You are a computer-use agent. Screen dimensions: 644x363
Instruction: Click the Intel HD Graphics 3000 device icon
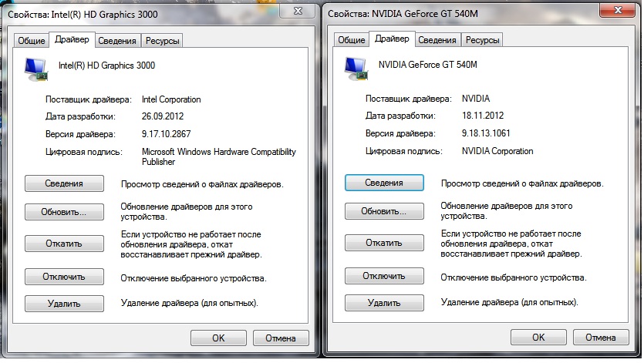[36, 69]
